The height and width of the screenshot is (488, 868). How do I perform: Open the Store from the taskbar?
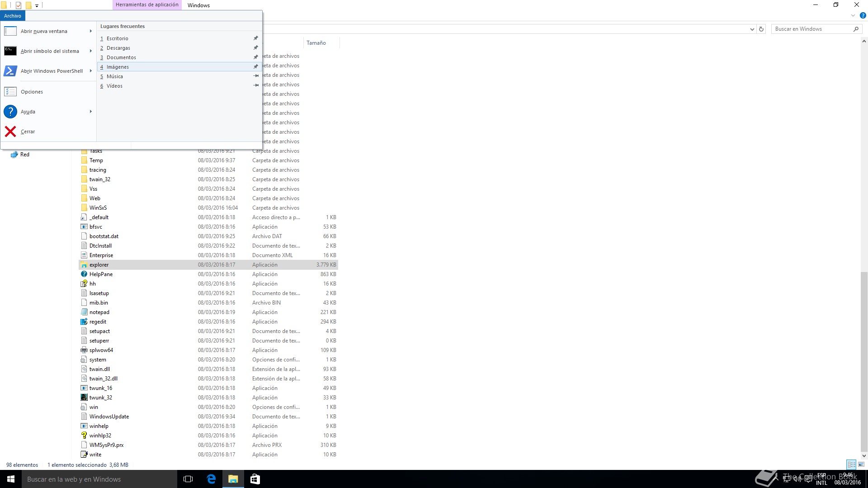pos(255,479)
